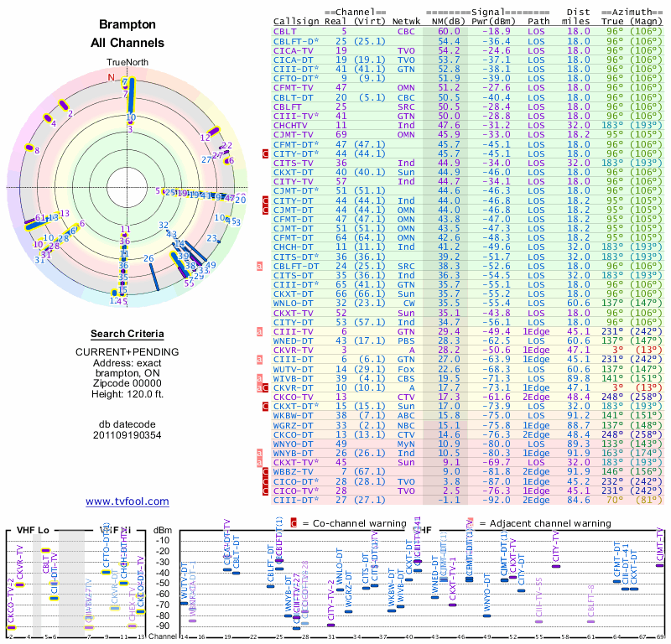This screenshot has width=671, height=644.
Task: Click adjacent-channel icon beside CBLFT-DT row
Action: [x=259, y=266]
